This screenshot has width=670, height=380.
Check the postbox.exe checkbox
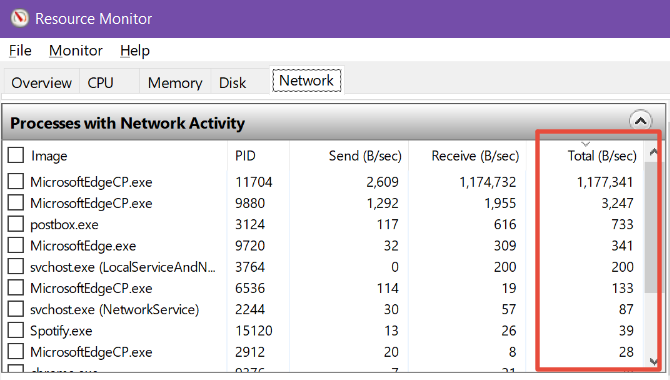pos(16,224)
